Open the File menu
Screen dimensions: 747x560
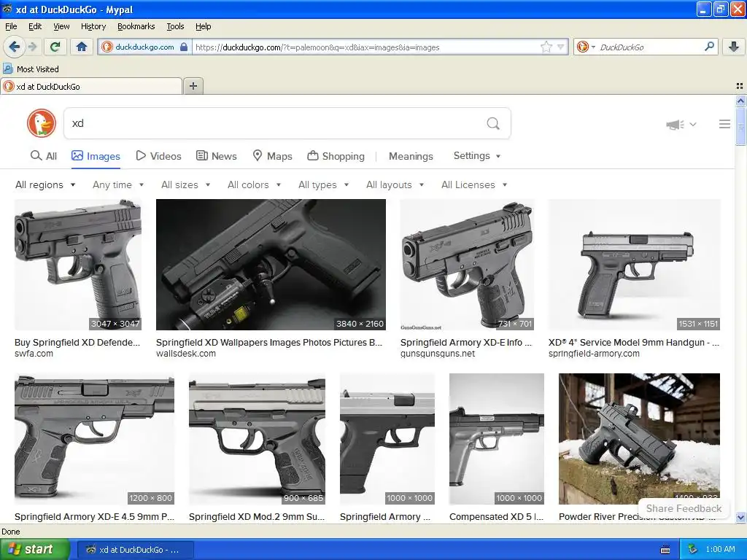[x=11, y=26]
